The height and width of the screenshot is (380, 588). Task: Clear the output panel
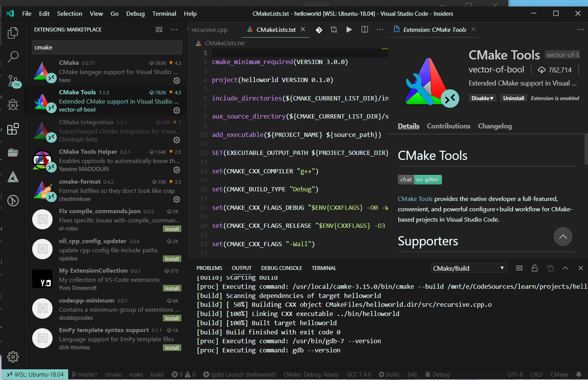[x=519, y=268]
